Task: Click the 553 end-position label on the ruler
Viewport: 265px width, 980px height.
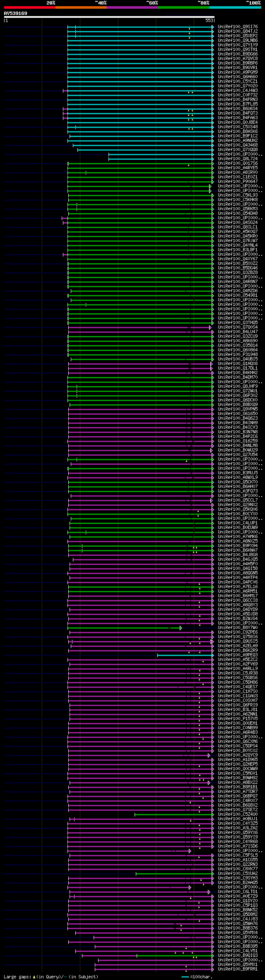Action: 209,20
